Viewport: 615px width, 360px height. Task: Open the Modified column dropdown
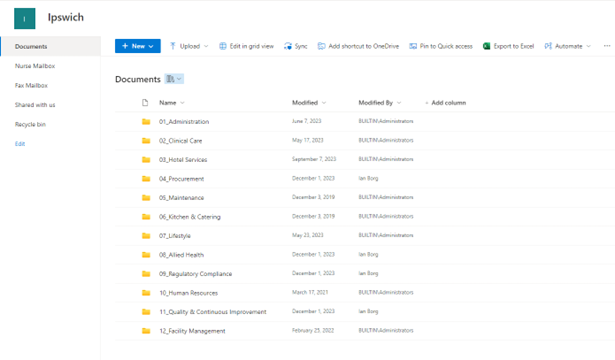pos(324,103)
